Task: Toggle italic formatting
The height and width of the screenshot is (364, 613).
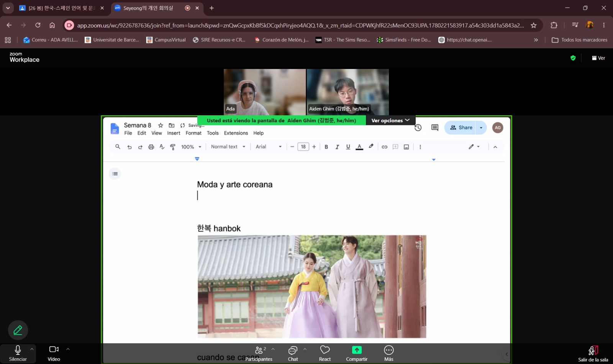Action: click(x=337, y=147)
